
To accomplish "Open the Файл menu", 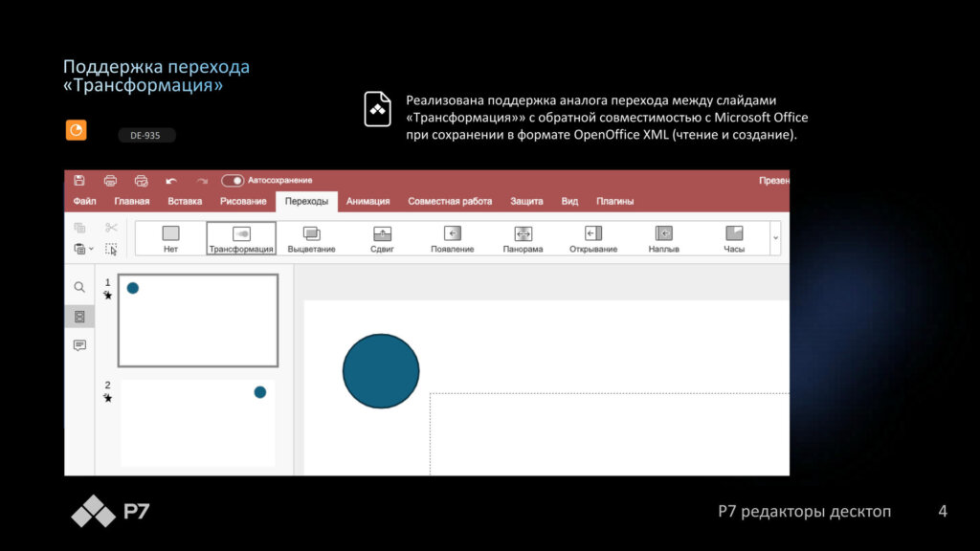I will click(84, 201).
